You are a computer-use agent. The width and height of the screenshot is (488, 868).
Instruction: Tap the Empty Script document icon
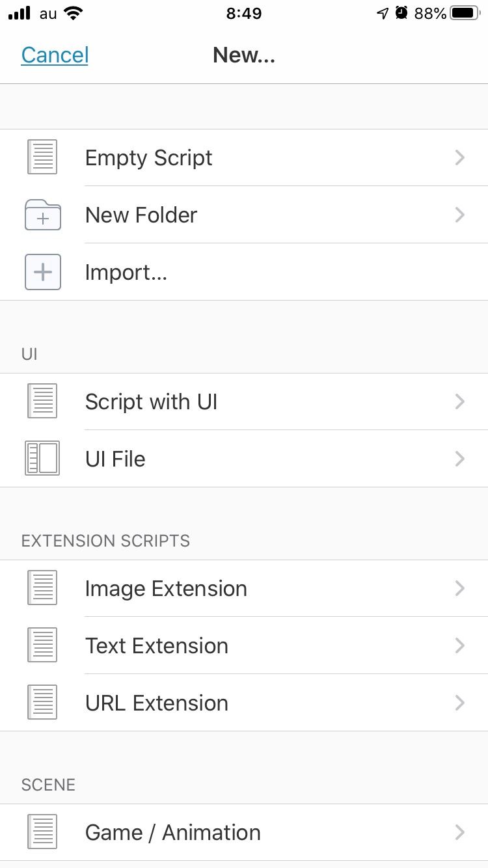42,157
